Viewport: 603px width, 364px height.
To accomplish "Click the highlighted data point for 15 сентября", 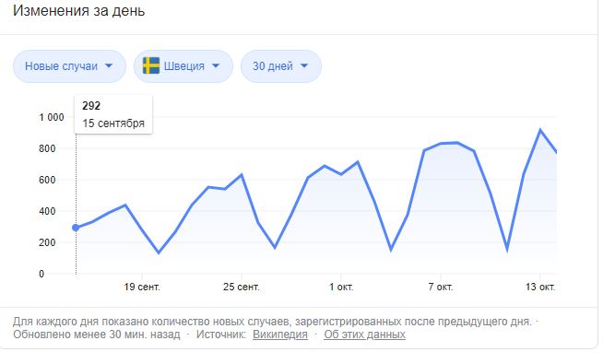I will click(76, 228).
